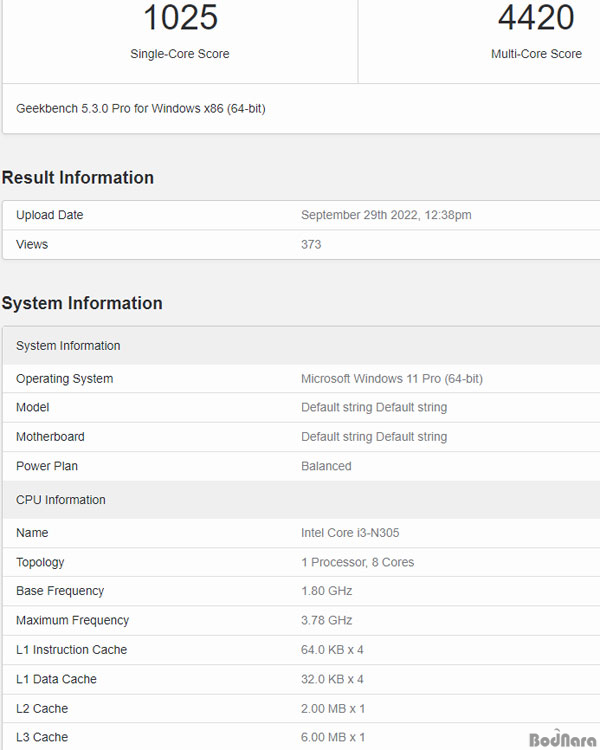
Task: Select the 1025 single-core score value
Action: (x=180, y=17)
